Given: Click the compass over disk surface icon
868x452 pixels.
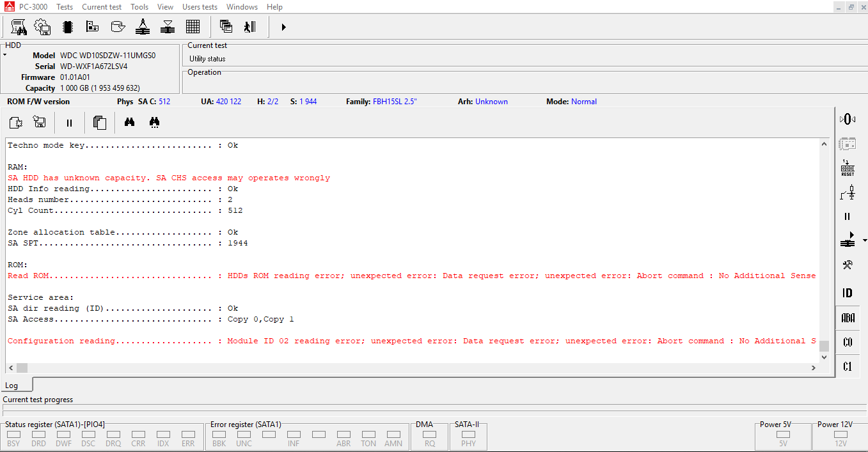Looking at the screenshot, I should [x=143, y=27].
